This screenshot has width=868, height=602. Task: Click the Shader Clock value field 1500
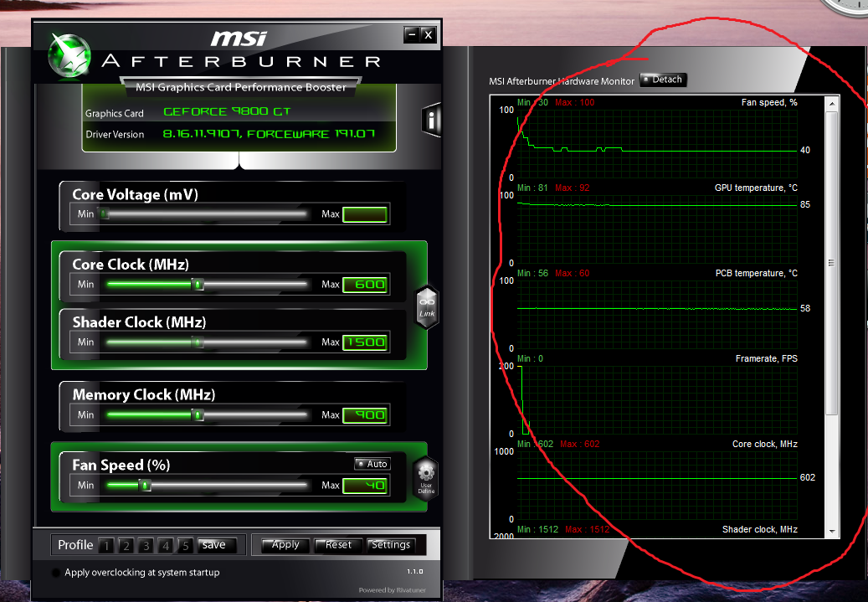tap(365, 342)
